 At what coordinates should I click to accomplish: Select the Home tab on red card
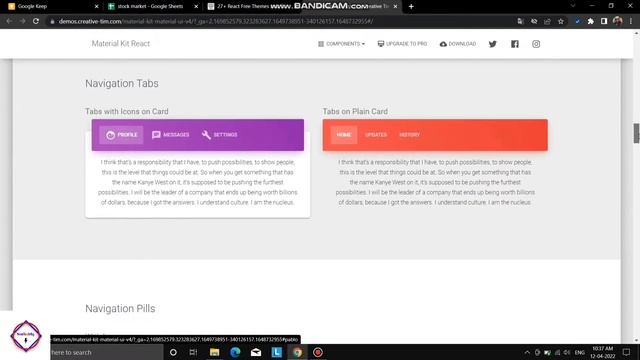click(x=344, y=135)
